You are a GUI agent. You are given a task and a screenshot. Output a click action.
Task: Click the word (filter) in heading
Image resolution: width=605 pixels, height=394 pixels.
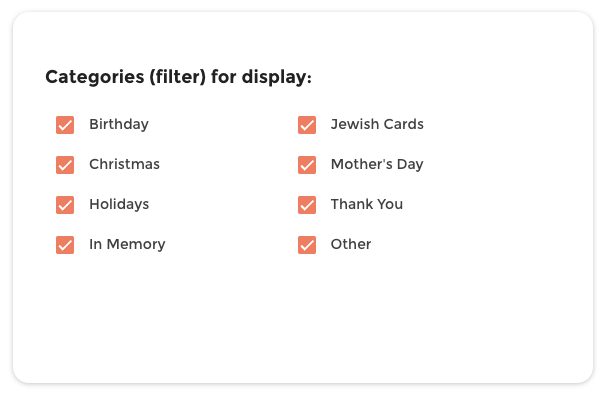coord(177,77)
